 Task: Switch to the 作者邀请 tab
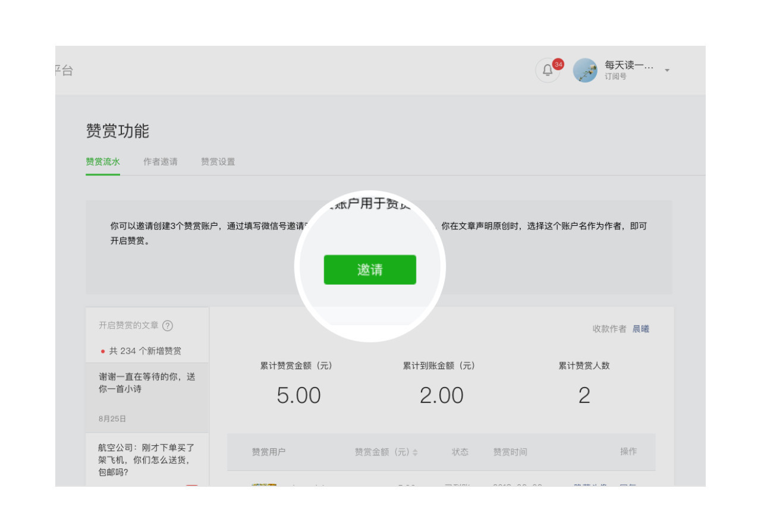pos(159,161)
